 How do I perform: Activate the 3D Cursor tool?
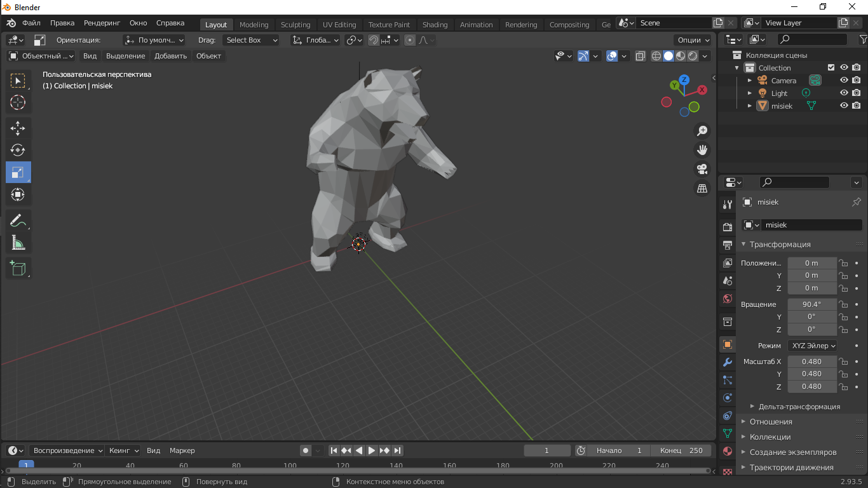(18, 102)
